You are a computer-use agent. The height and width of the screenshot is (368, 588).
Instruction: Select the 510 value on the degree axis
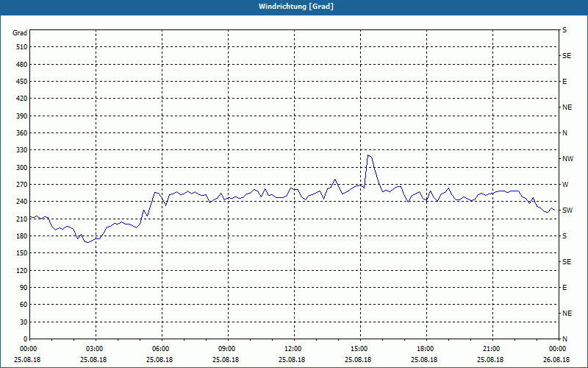click(22, 47)
